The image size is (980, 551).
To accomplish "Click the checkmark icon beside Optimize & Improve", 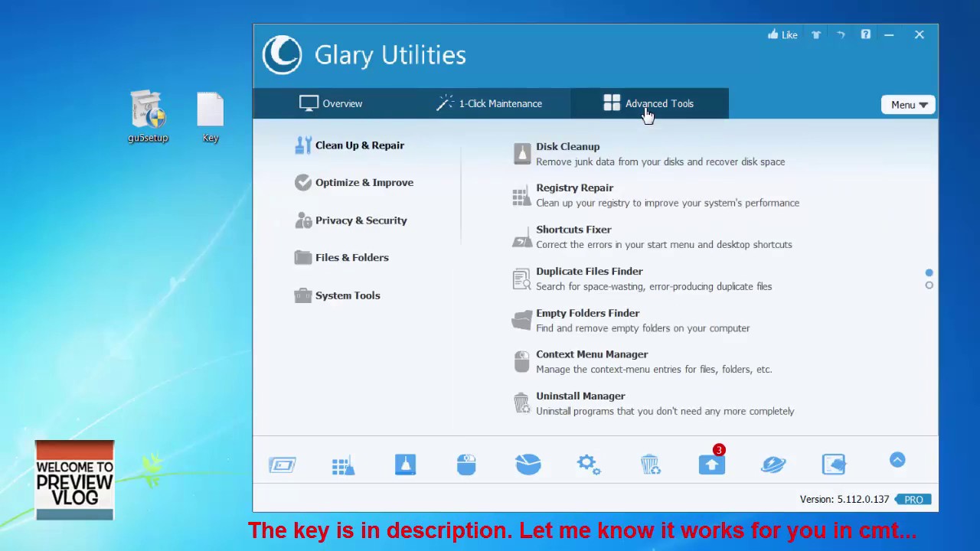I will 303,183.
